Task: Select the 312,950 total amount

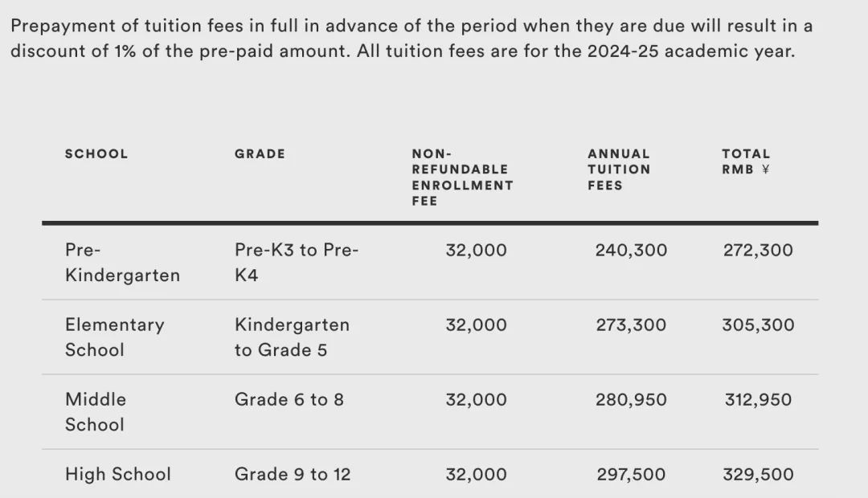Action: click(x=758, y=399)
